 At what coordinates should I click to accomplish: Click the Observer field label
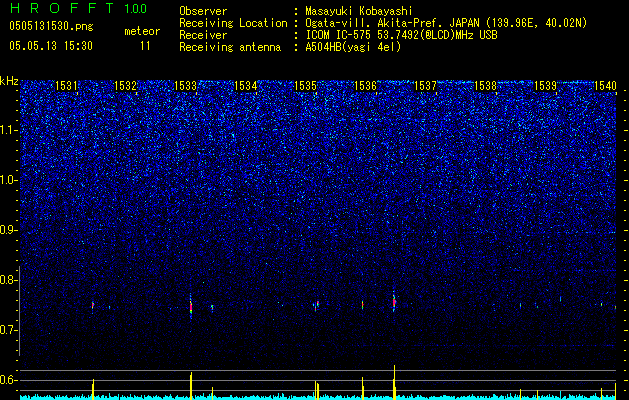coord(203,11)
